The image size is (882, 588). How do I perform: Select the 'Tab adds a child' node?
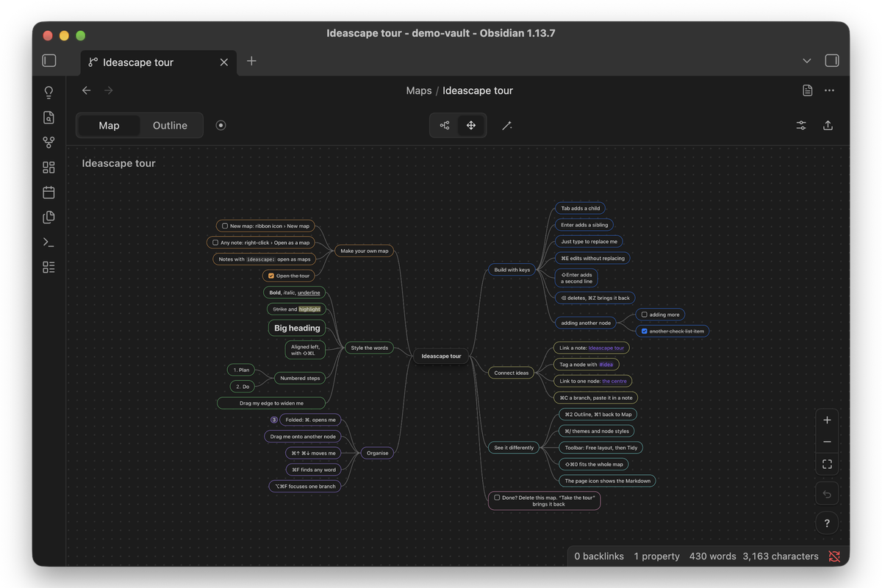point(580,208)
